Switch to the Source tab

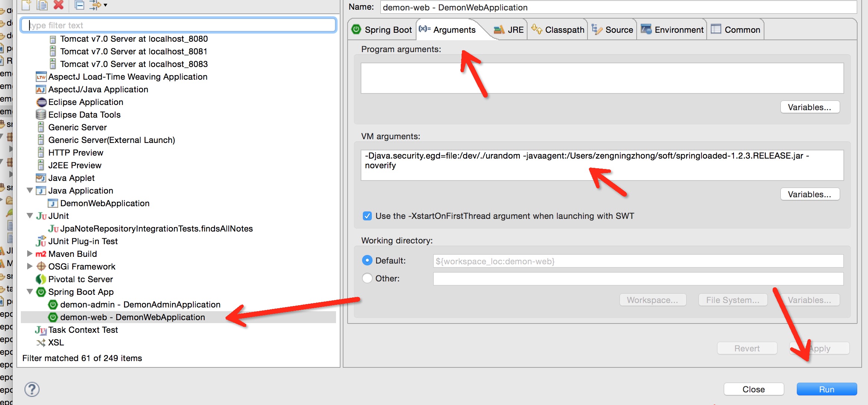pyautogui.click(x=612, y=30)
